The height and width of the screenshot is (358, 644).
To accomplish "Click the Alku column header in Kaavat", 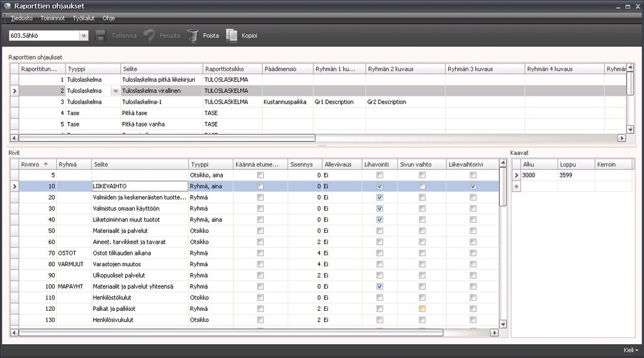I will click(x=539, y=164).
